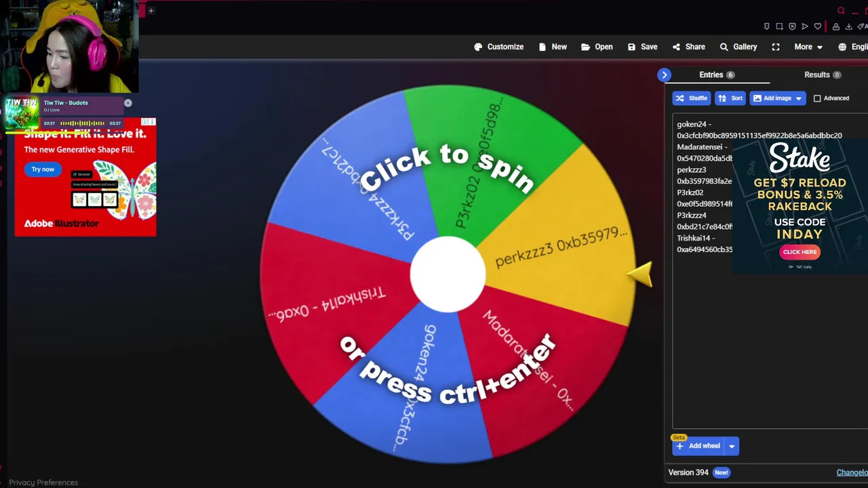Collapse the entries side panel arrow
This screenshot has width=868, height=488.
(665, 75)
